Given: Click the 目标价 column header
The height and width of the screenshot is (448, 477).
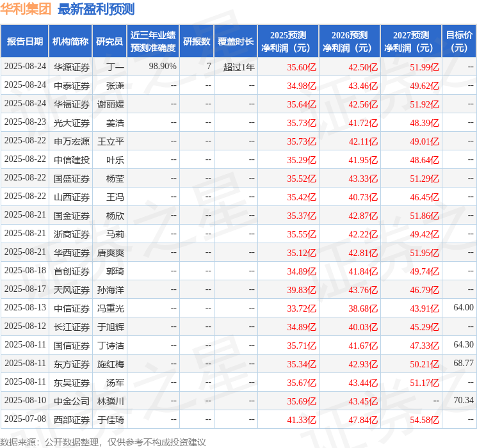Looking at the screenshot, I should (x=459, y=42).
